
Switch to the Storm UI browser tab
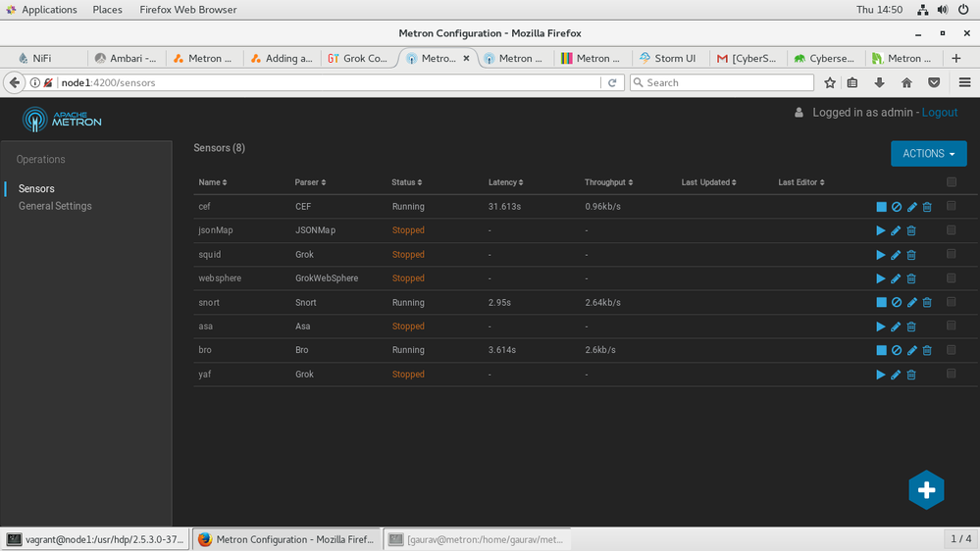[x=669, y=58]
